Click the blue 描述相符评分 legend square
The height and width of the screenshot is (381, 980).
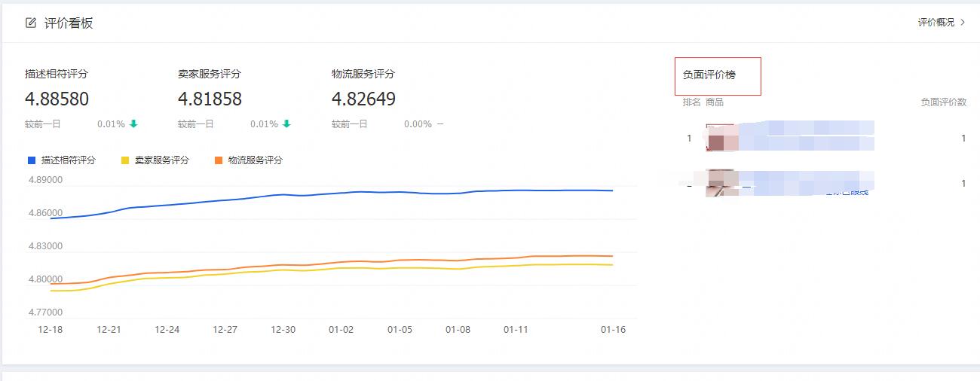point(32,160)
